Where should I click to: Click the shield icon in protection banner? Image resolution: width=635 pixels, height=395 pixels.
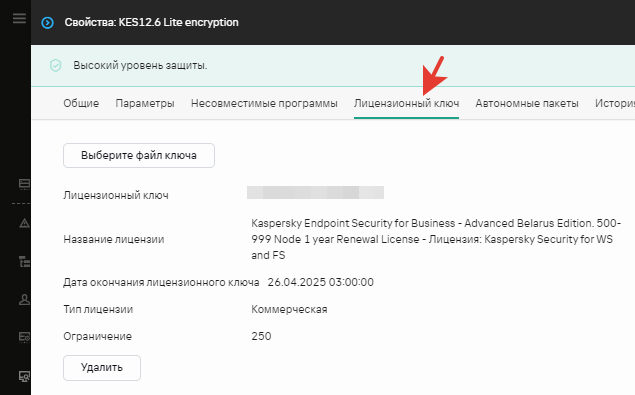pos(55,65)
